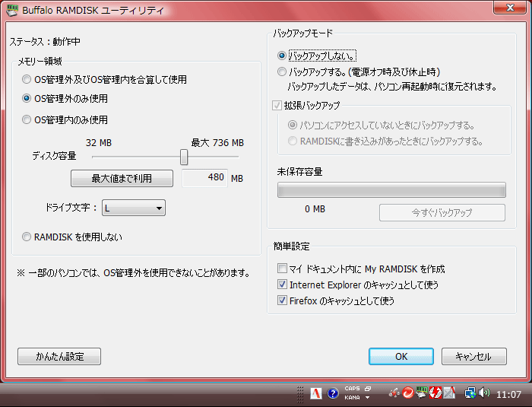The image size is (532, 407).
Task: Click the note about OS管理外を使用できない
Action: [x=134, y=272]
